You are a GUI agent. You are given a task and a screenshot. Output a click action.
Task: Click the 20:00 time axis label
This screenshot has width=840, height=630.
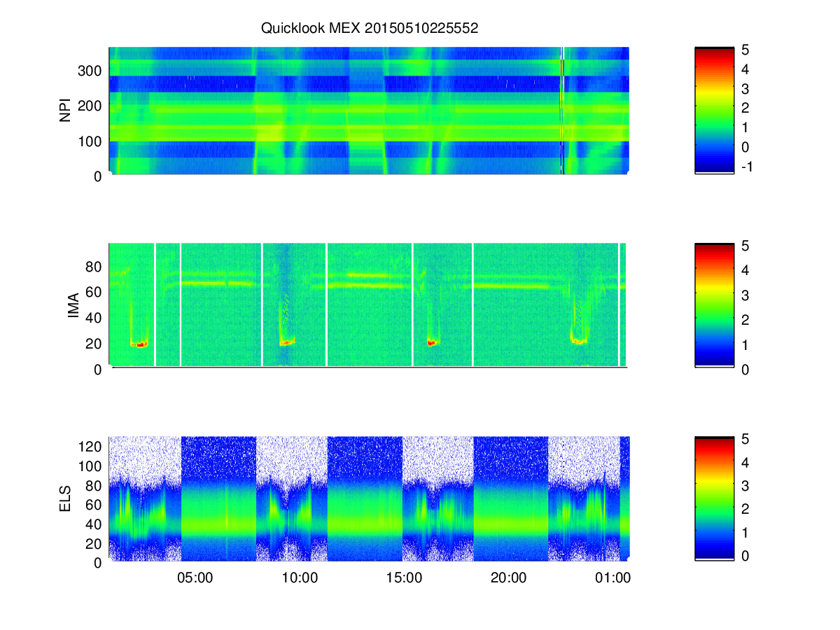coord(508,579)
